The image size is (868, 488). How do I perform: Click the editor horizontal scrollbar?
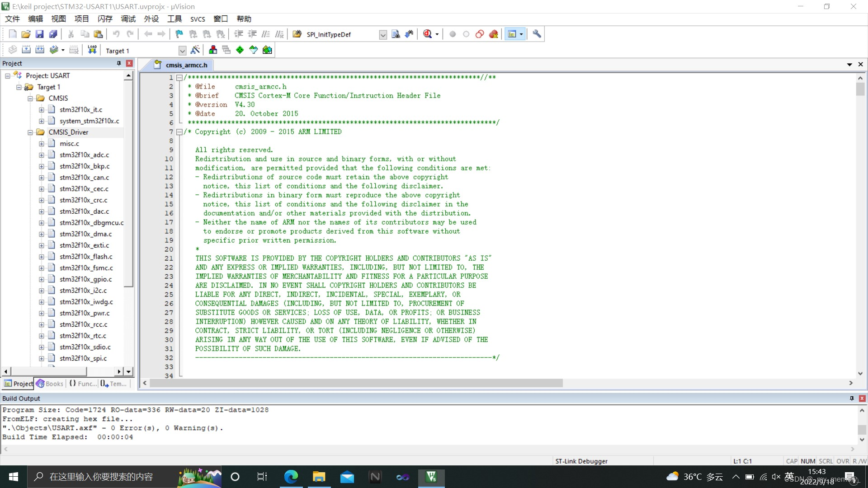click(356, 383)
